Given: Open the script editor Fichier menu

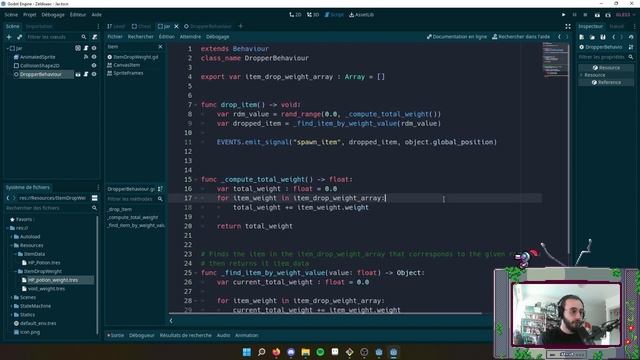Looking at the screenshot, I should (x=115, y=37).
